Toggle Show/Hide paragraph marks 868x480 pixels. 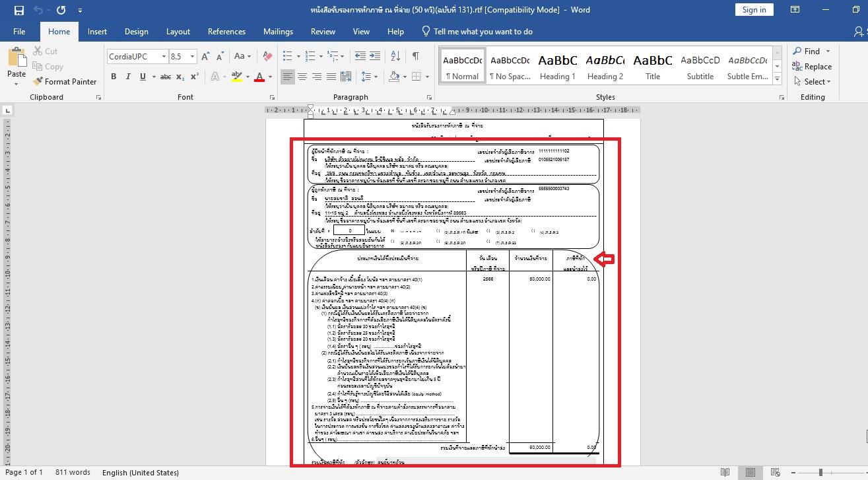(416, 57)
